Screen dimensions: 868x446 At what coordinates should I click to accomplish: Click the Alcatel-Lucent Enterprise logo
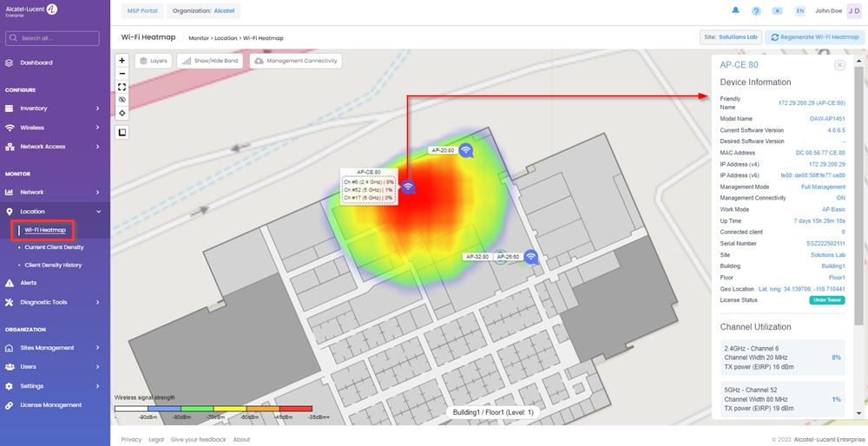point(31,10)
